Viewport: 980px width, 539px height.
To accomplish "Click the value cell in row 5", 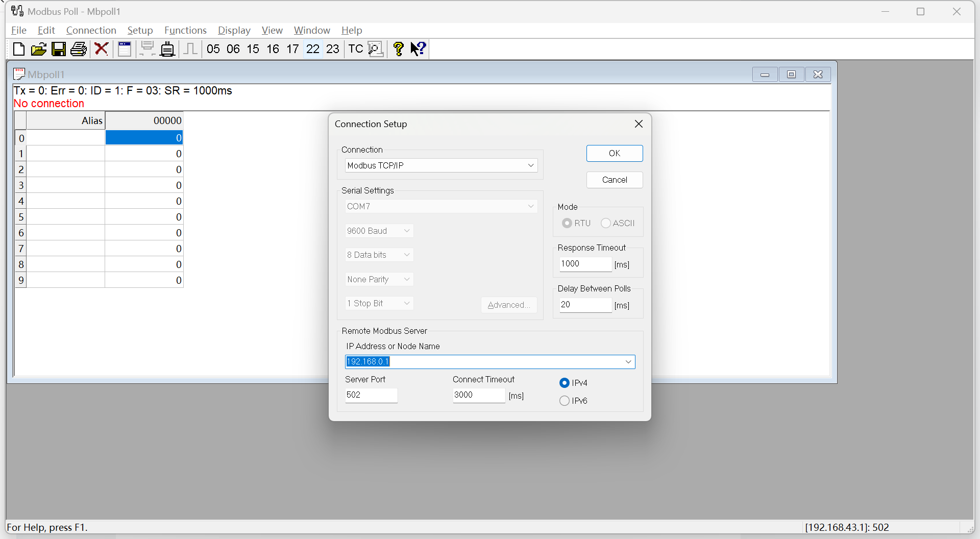I will tap(144, 217).
